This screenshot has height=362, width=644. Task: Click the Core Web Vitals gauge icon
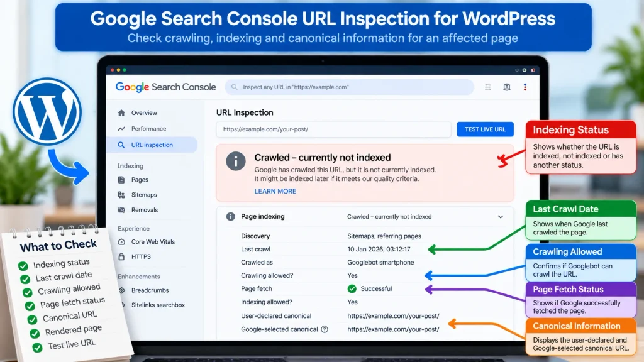(x=121, y=242)
